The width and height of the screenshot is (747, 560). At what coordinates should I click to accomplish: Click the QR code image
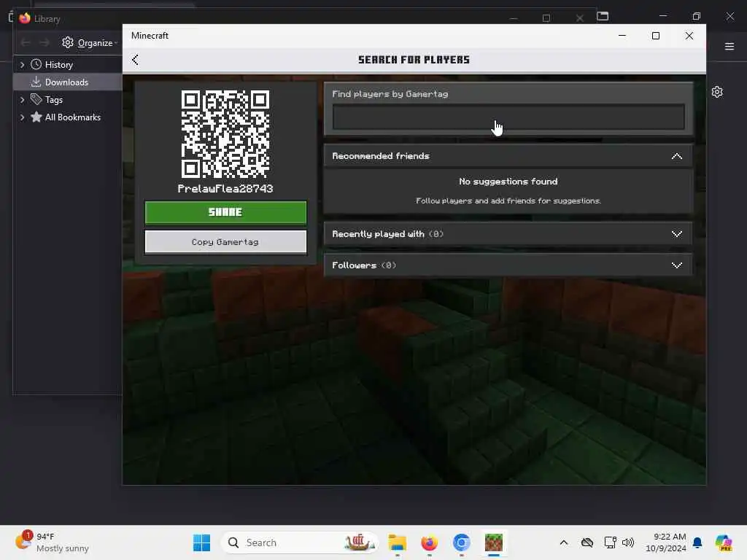click(x=225, y=134)
